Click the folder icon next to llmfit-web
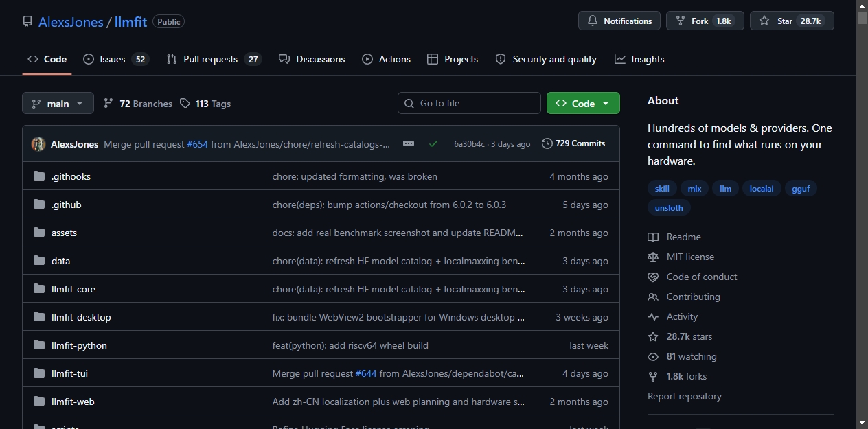 click(39, 402)
